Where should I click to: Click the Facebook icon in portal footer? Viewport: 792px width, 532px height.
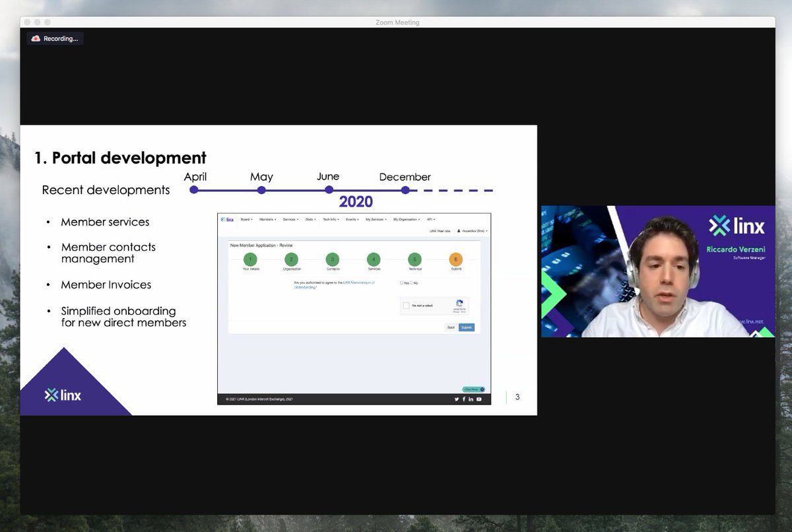click(x=464, y=399)
